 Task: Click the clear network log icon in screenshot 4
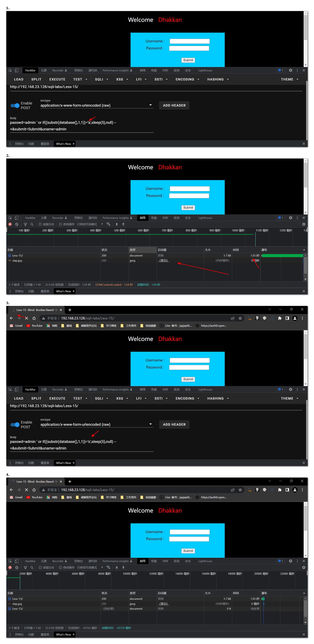(x=17, y=567)
